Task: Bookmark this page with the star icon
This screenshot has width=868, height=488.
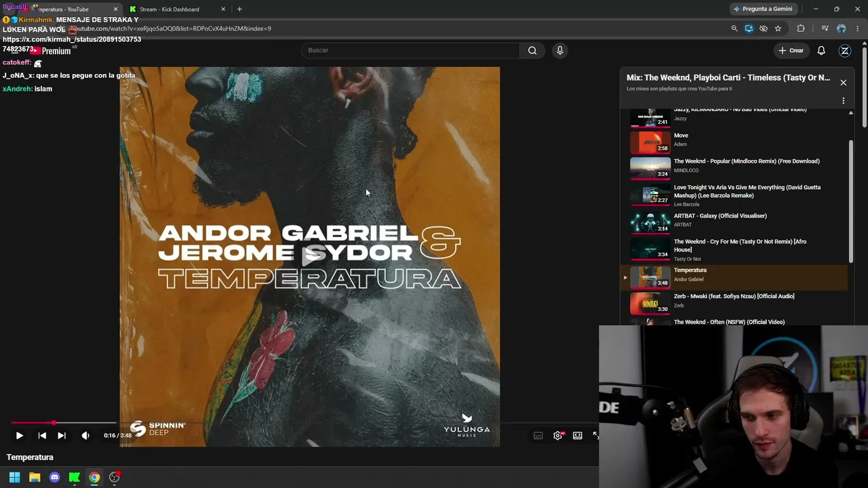Action: [x=778, y=28]
